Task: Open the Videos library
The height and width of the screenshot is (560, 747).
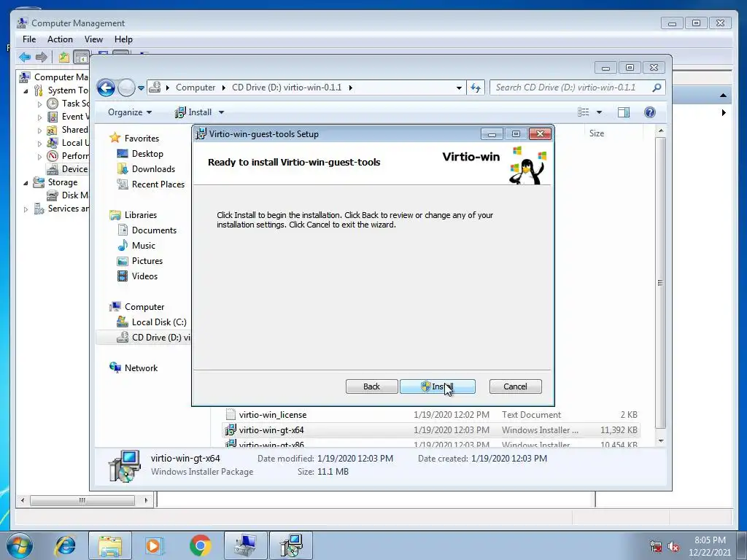Action: click(144, 276)
